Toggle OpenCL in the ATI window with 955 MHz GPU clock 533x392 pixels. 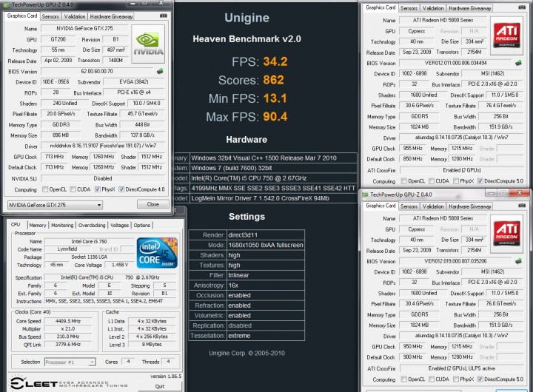coord(404,181)
